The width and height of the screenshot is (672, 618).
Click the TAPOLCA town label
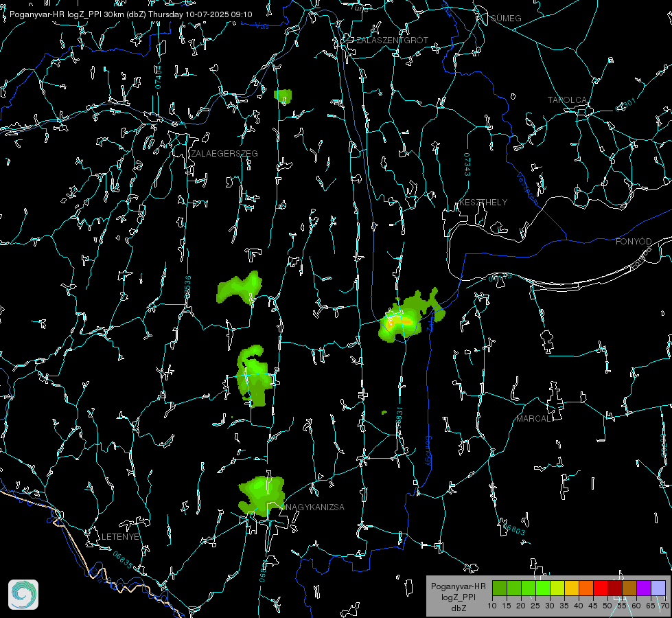coord(567,100)
